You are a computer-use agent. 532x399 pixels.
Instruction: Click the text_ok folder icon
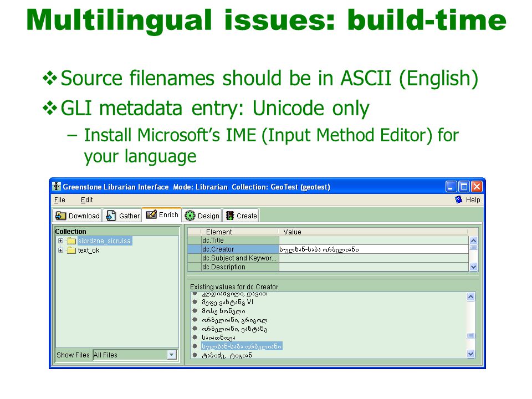pos(71,250)
